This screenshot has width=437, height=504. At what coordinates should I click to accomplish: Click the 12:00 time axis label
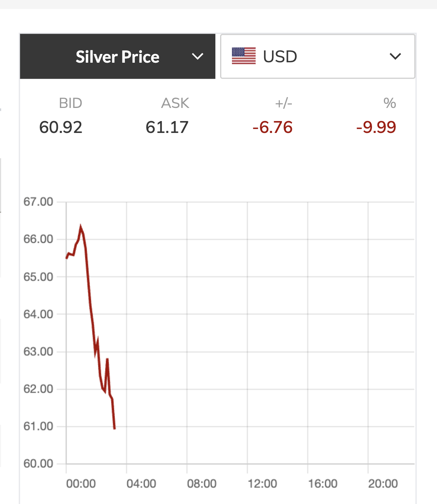tap(262, 483)
